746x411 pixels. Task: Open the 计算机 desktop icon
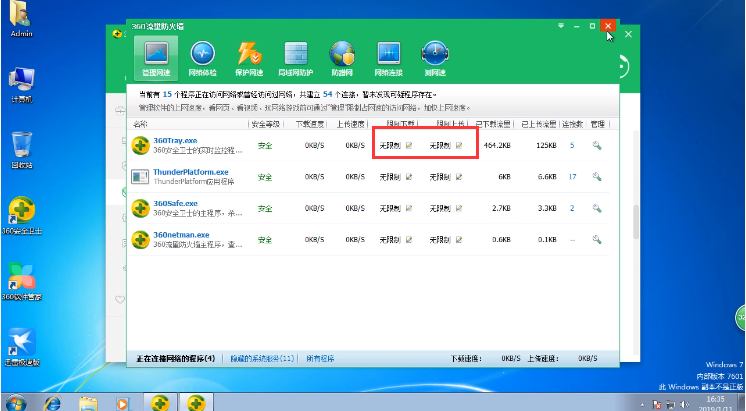tap(21, 85)
